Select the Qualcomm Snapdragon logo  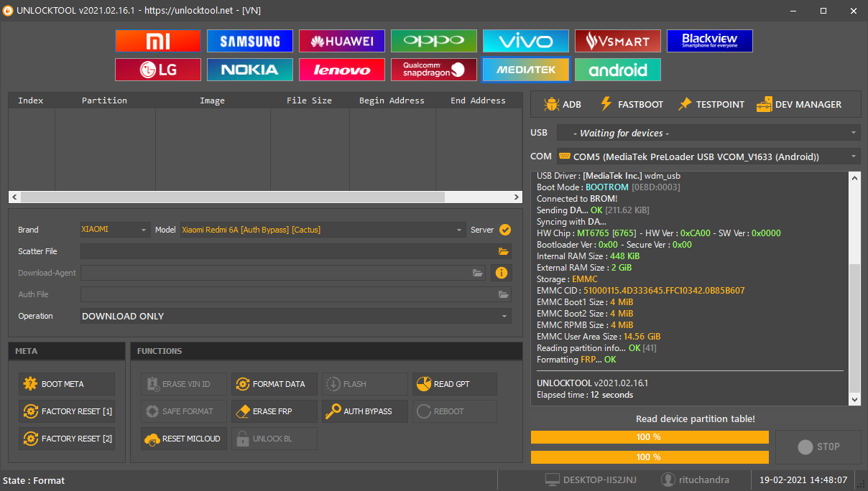pos(434,70)
